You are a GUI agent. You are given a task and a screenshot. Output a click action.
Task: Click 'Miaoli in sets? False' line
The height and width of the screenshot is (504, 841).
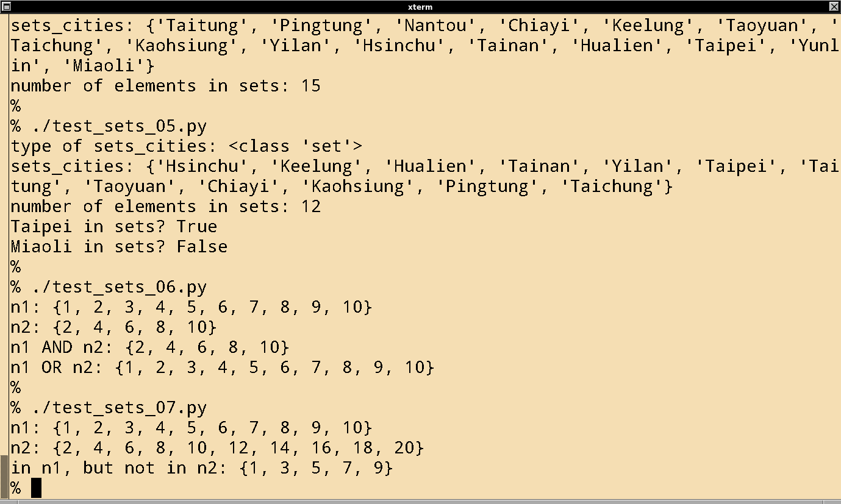click(119, 247)
